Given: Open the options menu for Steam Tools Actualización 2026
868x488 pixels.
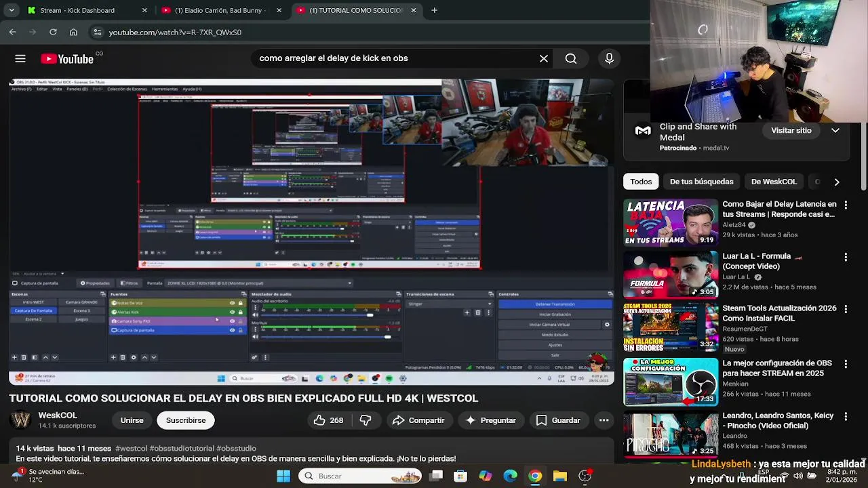Looking at the screenshot, I should tap(846, 309).
